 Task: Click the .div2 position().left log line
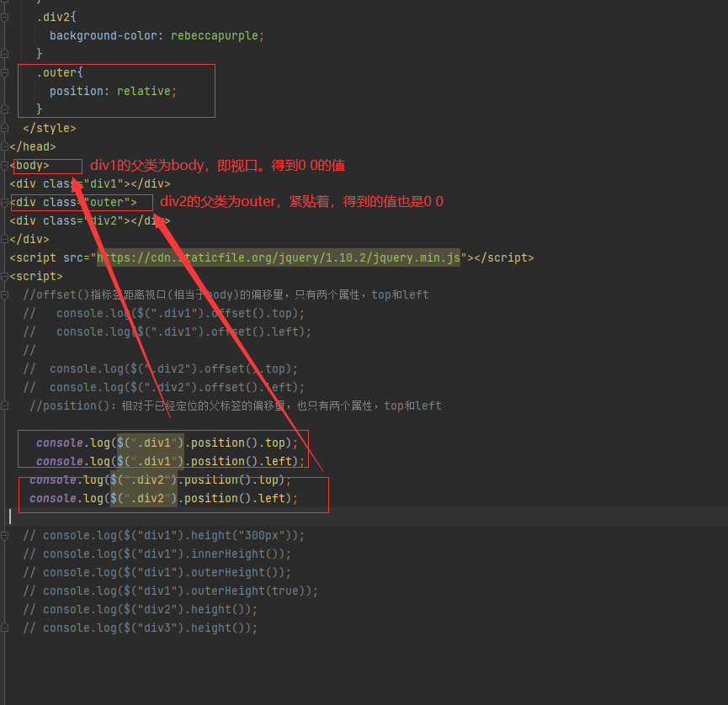[x=164, y=499]
